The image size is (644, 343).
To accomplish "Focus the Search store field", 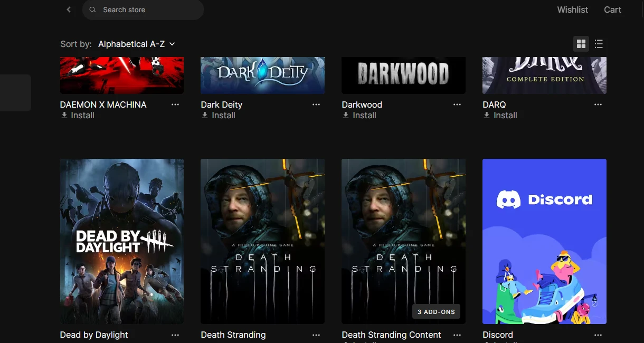I will tap(143, 9).
